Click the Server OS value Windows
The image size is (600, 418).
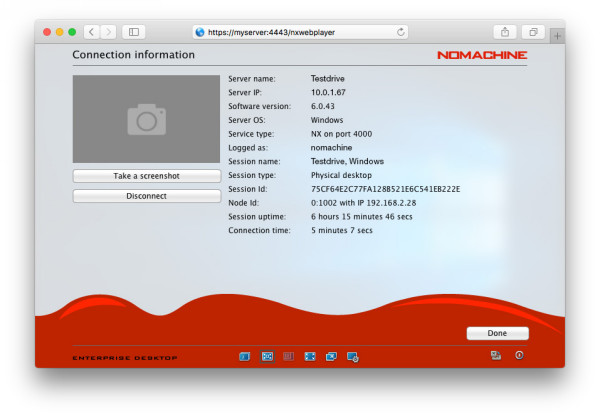pos(327,120)
